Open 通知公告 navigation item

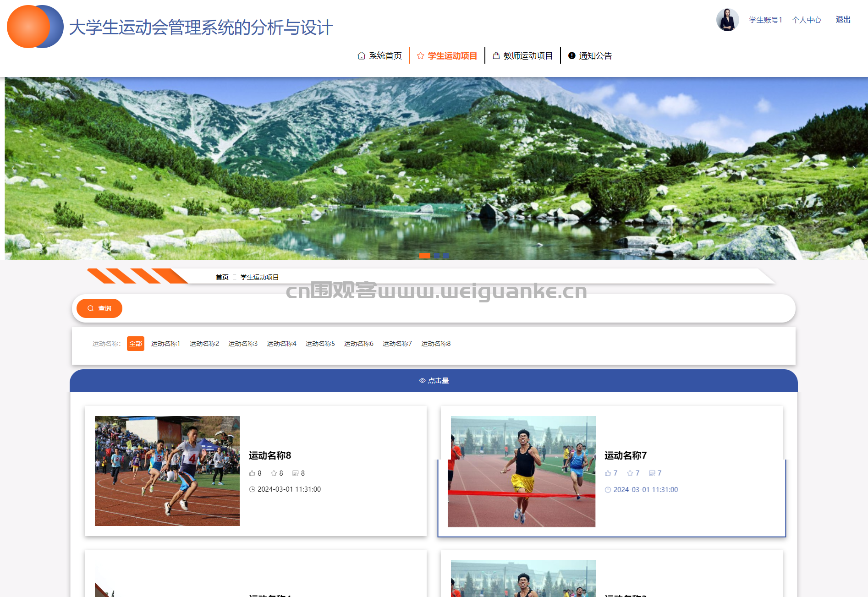(x=590, y=56)
